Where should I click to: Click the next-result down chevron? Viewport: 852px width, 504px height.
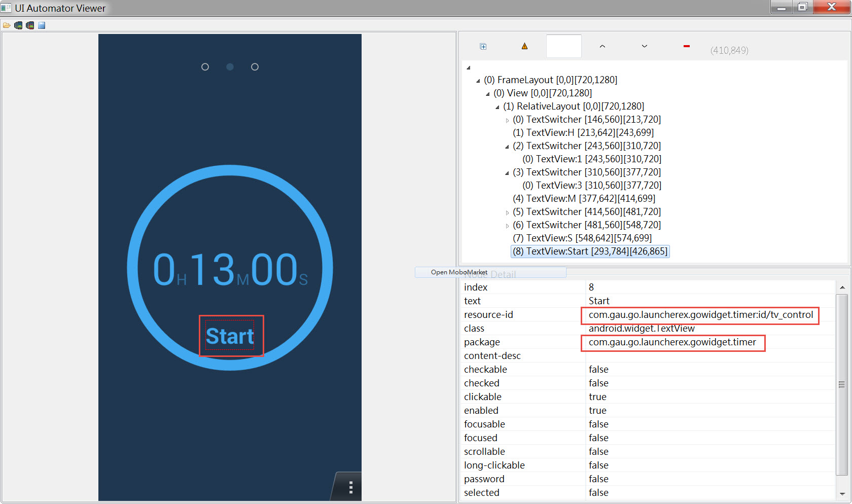coord(644,47)
